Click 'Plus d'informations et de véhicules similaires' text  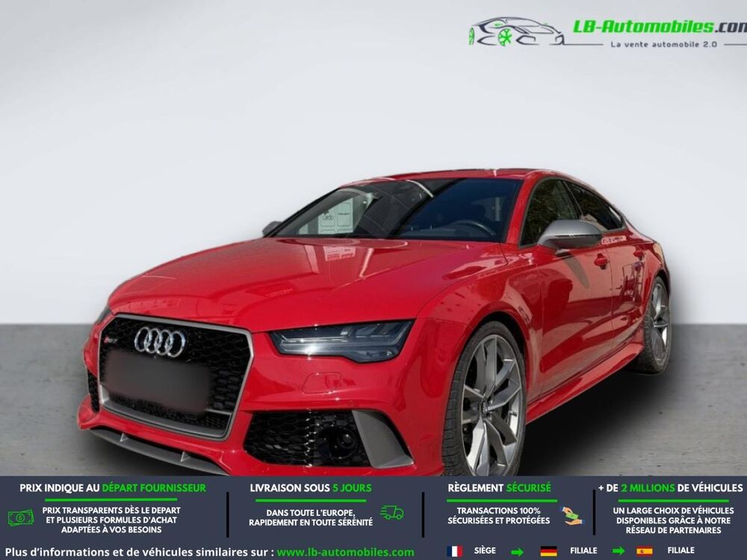(140, 552)
